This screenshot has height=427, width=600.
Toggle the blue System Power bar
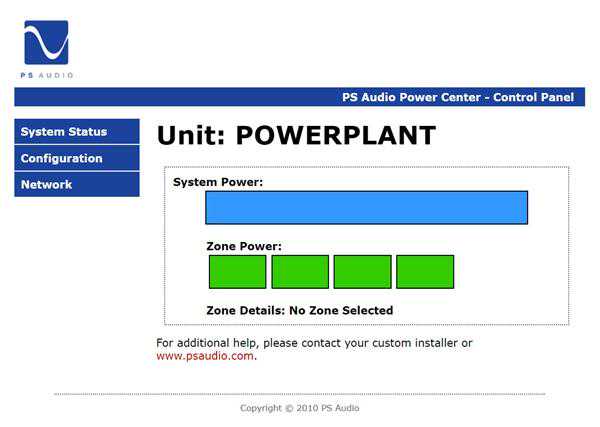pos(366,208)
